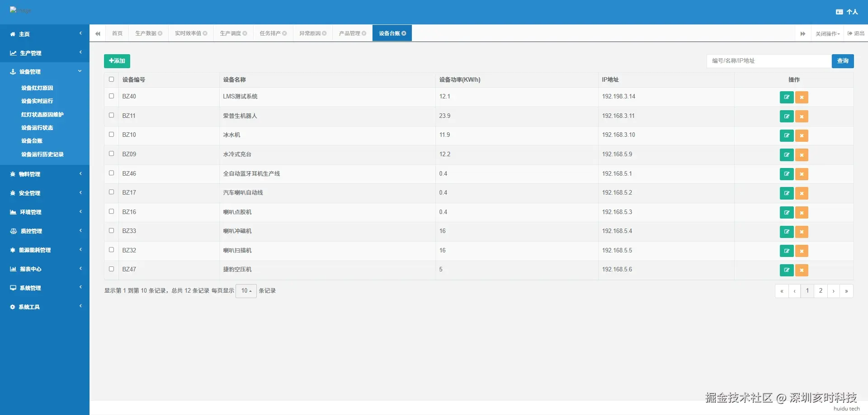The width and height of the screenshot is (868, 415).
Task: Close the 设备台账 tab
Action: [x=404, y=33]
